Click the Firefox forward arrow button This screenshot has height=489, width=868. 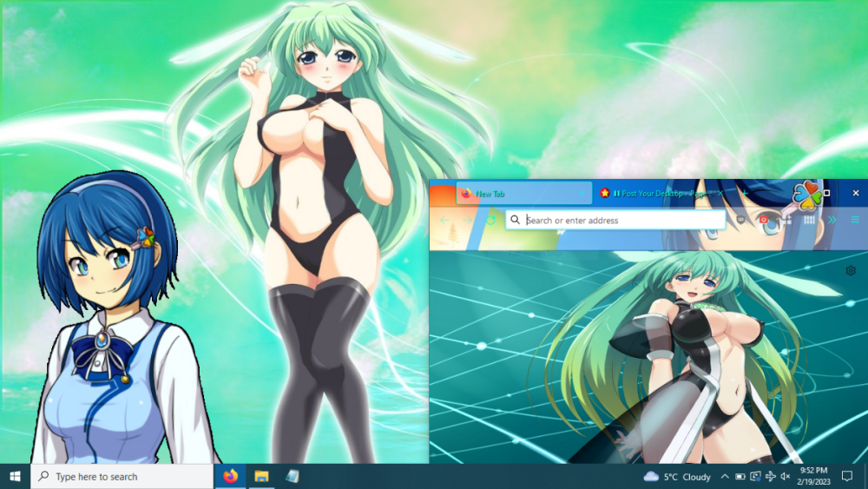pos(468,221)
